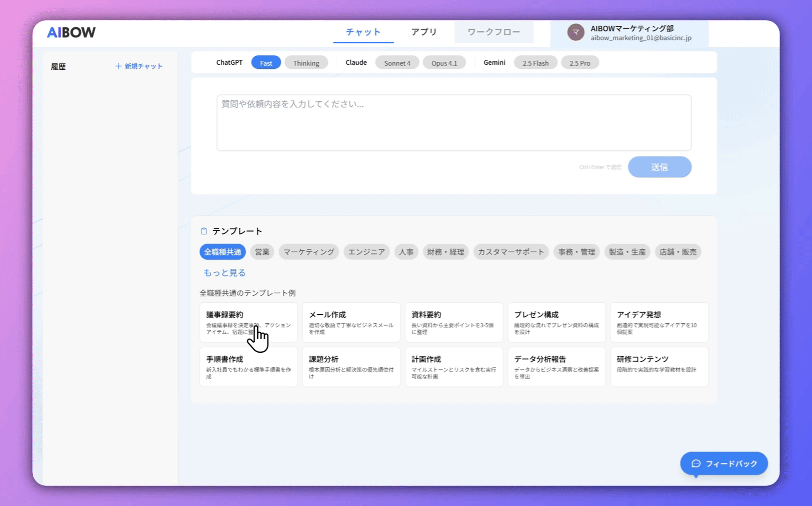Image resolution: width=812 pixels, height=506 pixels.
Task: Click the template clipboard icon
Action: 204,231
